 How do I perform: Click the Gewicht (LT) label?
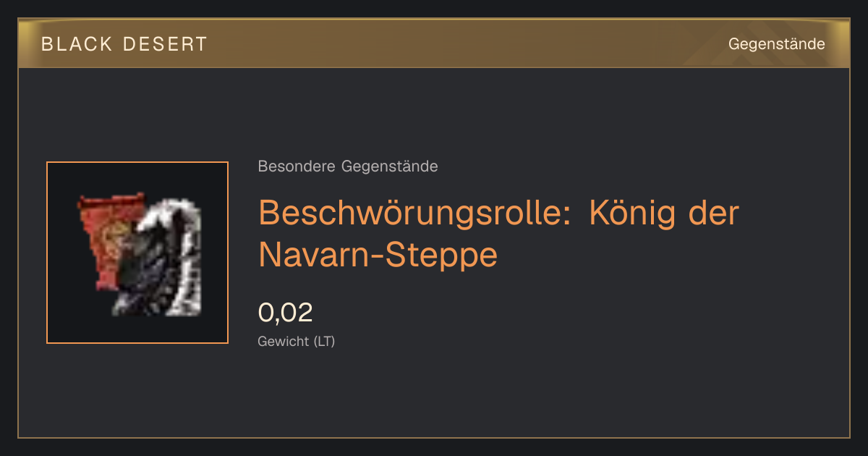point(297,342)
